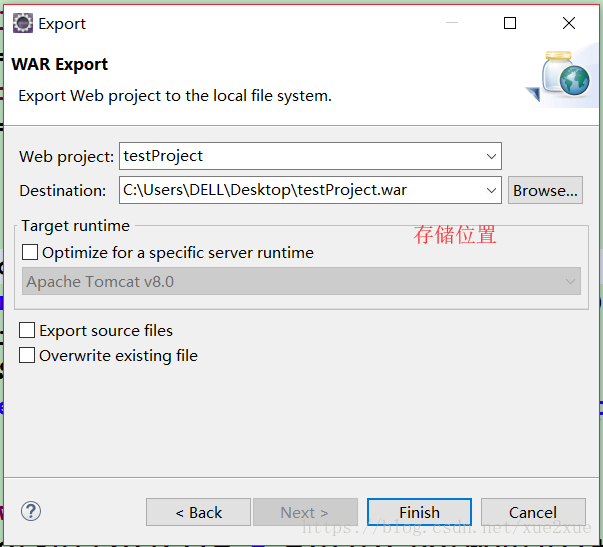Screen dimensions: 603x547
Task: Maximize the Export dialog window
Action: point(510,23)
